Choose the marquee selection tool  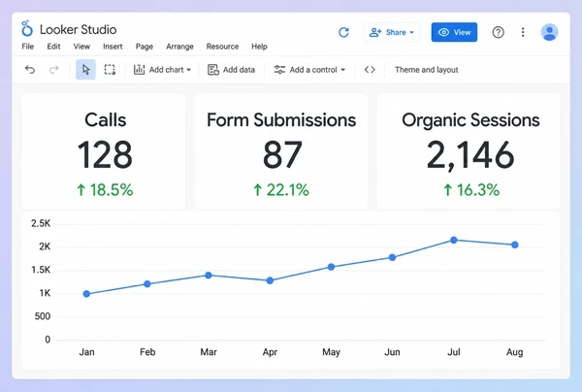point(110,70)
